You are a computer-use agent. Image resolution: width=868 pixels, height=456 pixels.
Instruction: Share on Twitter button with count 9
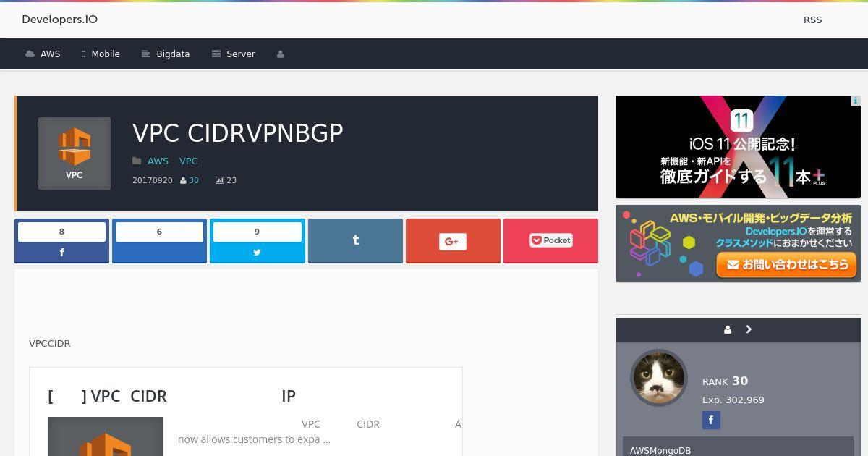[x=257, y=241]
